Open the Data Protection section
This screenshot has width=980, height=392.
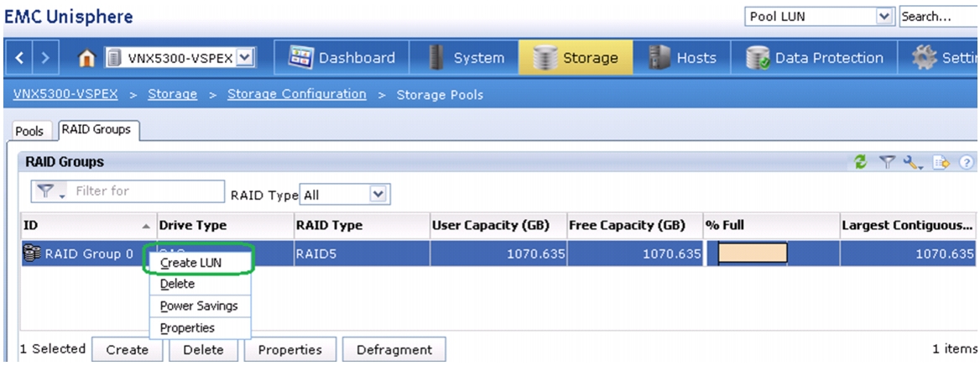pos(815,58)
